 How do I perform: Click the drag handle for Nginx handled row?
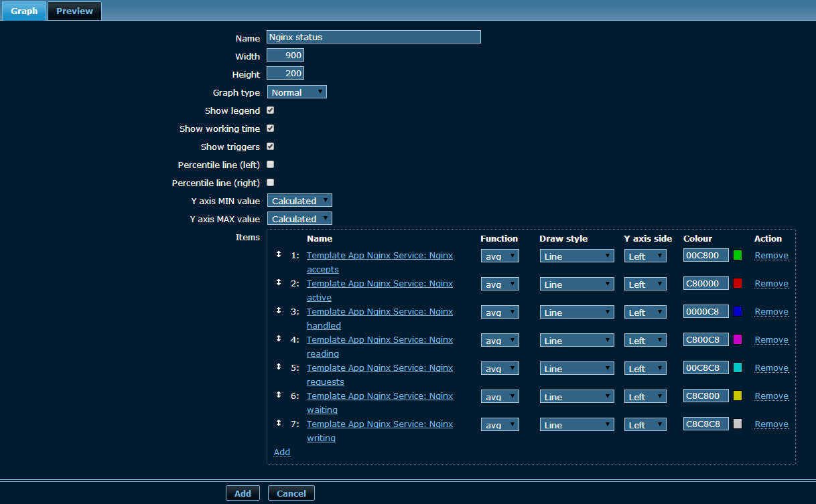pos(279,311)
